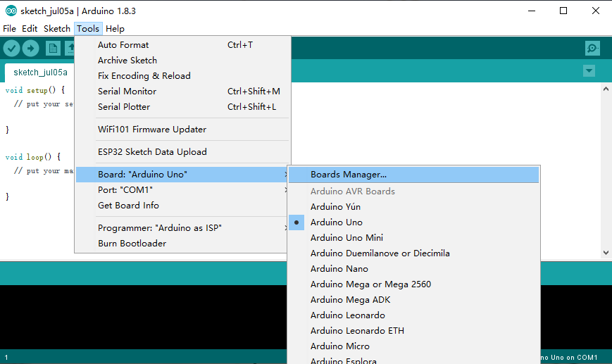The width and height of the screenshot is (612, 364).
Task: Click the Arduino logo in title bar
Action: [x=11, y=11]
